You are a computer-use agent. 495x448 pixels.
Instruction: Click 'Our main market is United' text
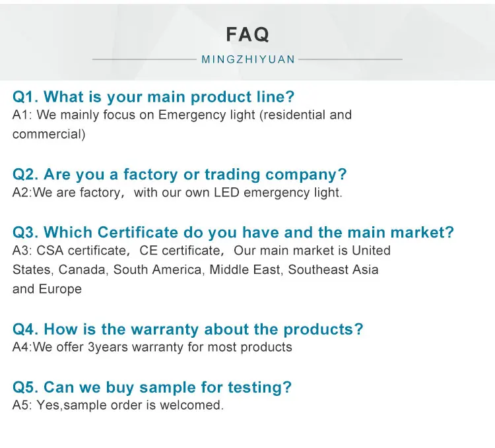(312, 251)
